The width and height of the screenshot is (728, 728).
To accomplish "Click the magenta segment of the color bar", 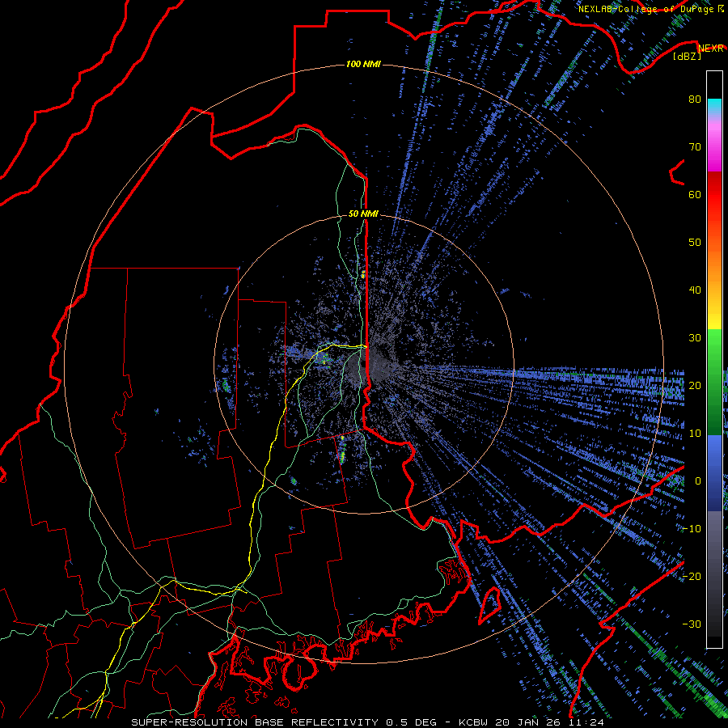I will (x=714, y=148).
